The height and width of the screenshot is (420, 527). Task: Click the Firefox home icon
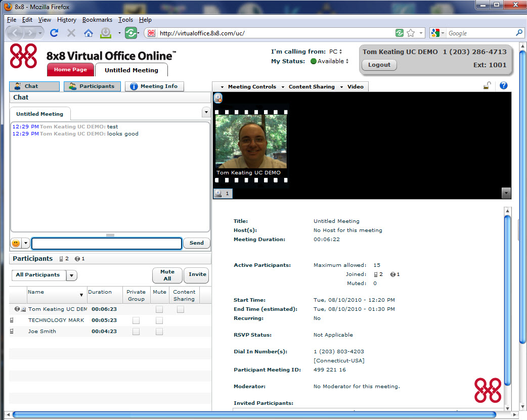[x=89, y=33]
